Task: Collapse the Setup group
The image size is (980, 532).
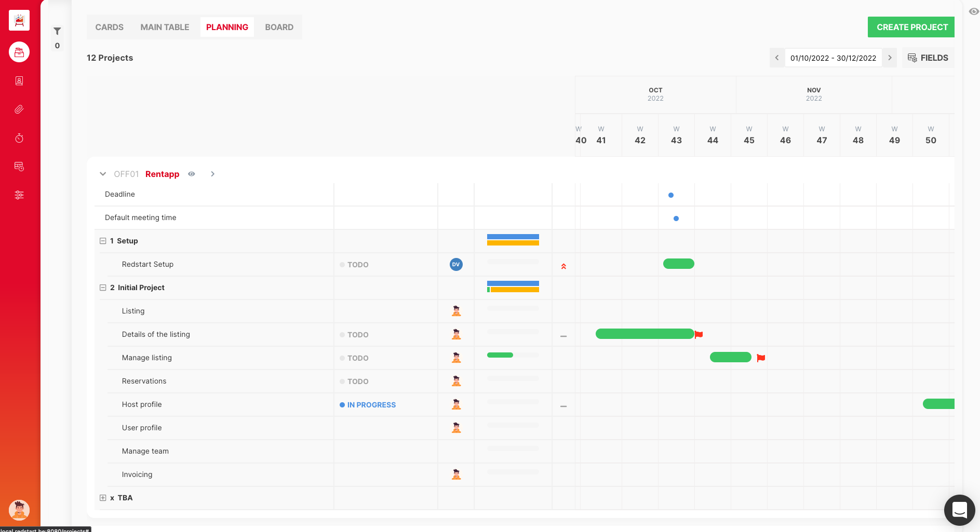Action: point(103,241)
